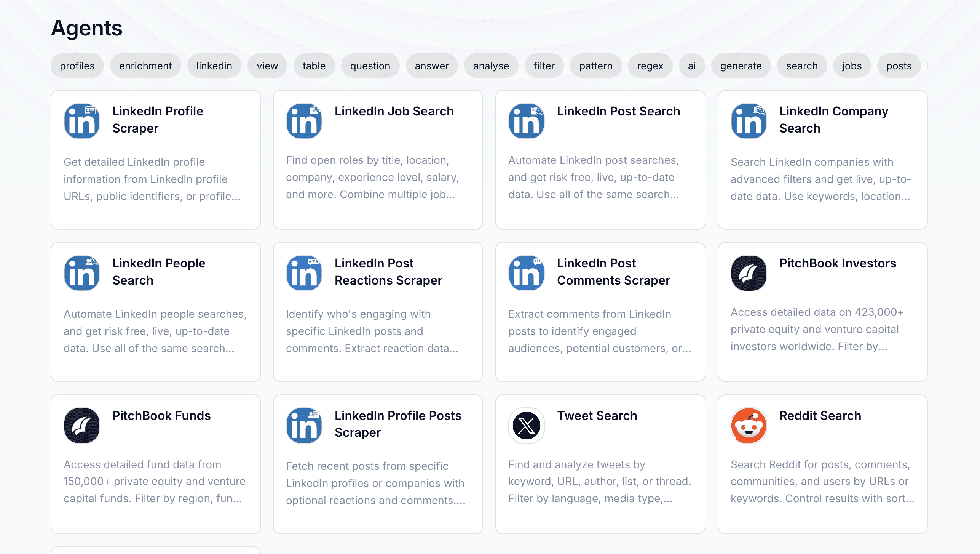Click the LinkedIn Profile Scraper icon
The width and height of the screenshot is (980, 554).
(x=82, y=121)
